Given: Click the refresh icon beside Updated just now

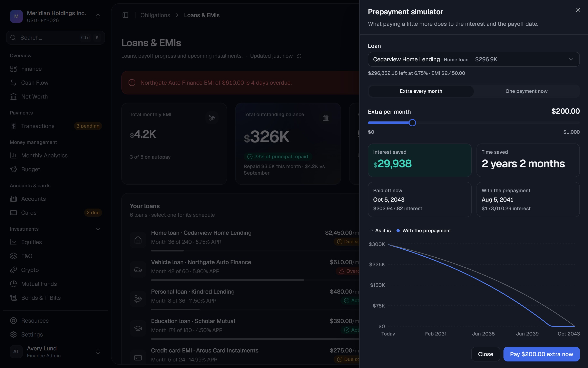Looking at the screenshot, I should coord(299,56).
